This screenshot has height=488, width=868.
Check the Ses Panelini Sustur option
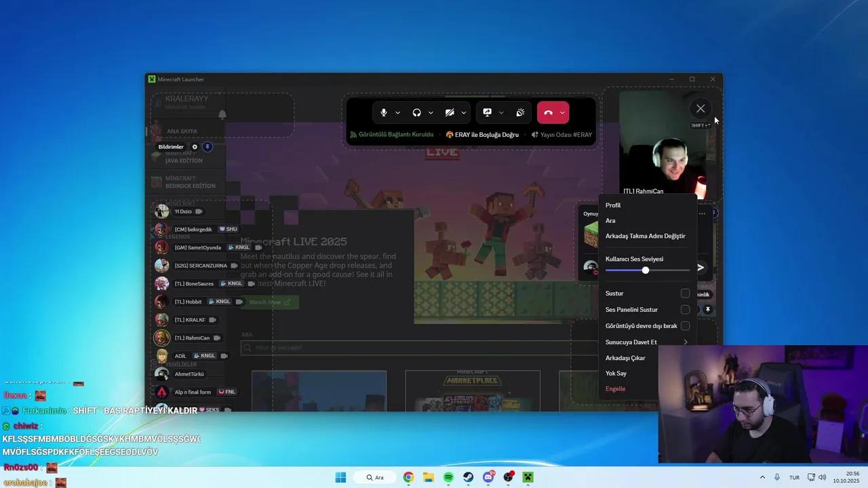(x=685, y=310)
